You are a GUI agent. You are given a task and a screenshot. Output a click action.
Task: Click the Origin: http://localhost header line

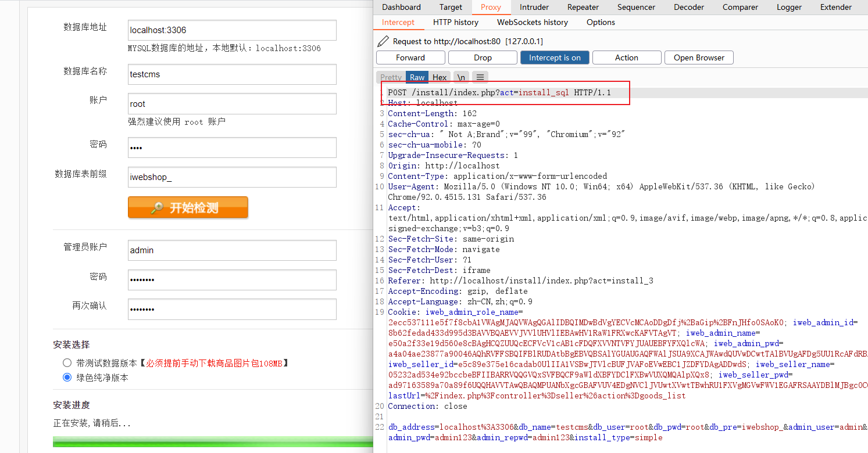444,166
